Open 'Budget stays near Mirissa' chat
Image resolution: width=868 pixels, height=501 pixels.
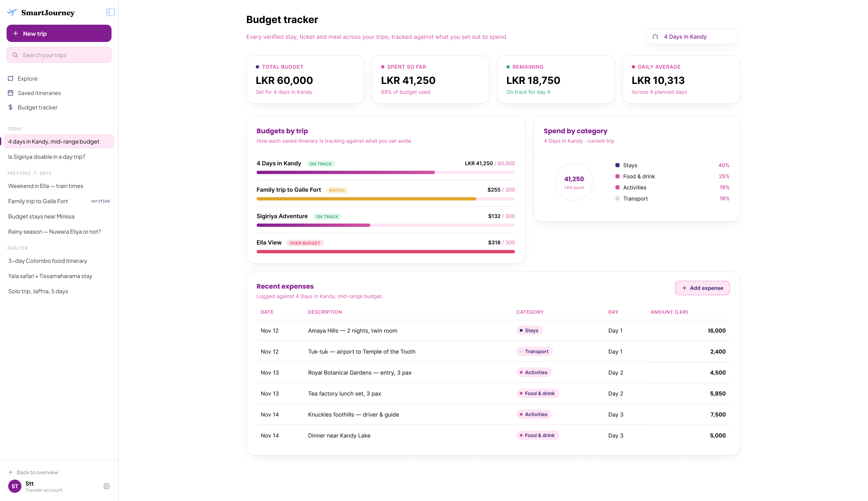[x=59, y=216]
